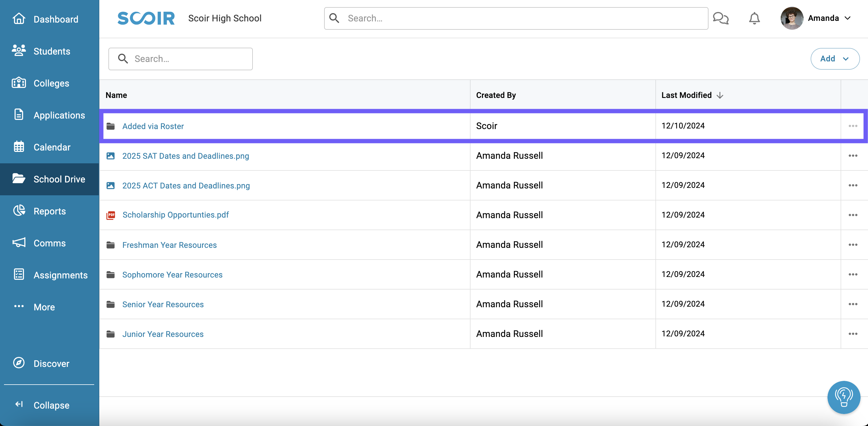This screenshot has height=426, width=868.
Task: Open options menu for Added via Roster row
Action: coord(853,126)
